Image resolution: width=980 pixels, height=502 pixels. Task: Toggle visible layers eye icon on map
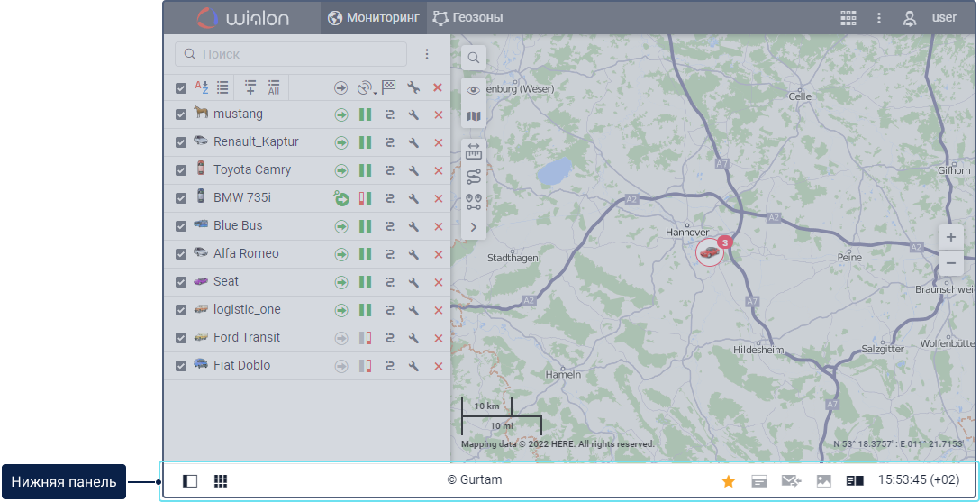coord(474,91)
